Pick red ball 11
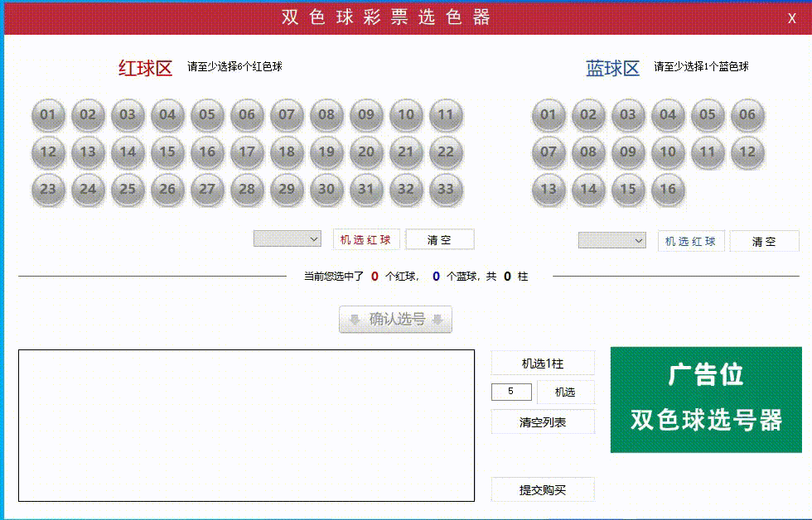The image size is (812, 520). [x=446, y=115]
